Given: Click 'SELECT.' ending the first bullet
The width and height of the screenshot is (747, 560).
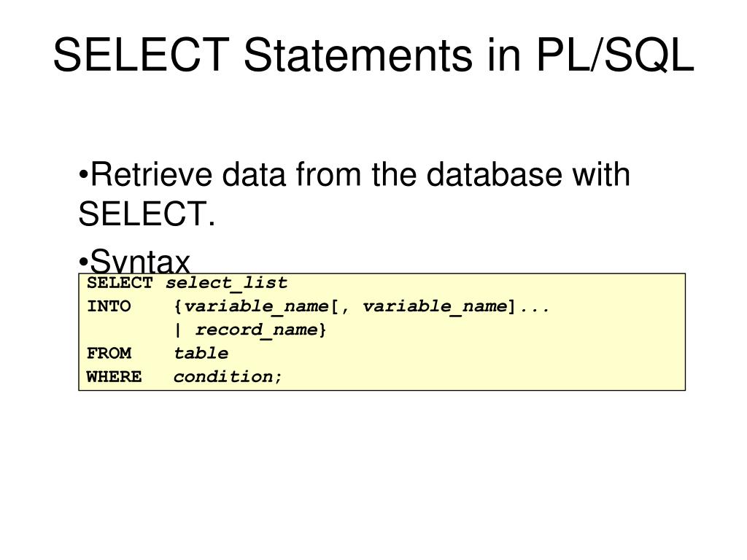Looking at the screenshot, I should [x=146, y=215].
